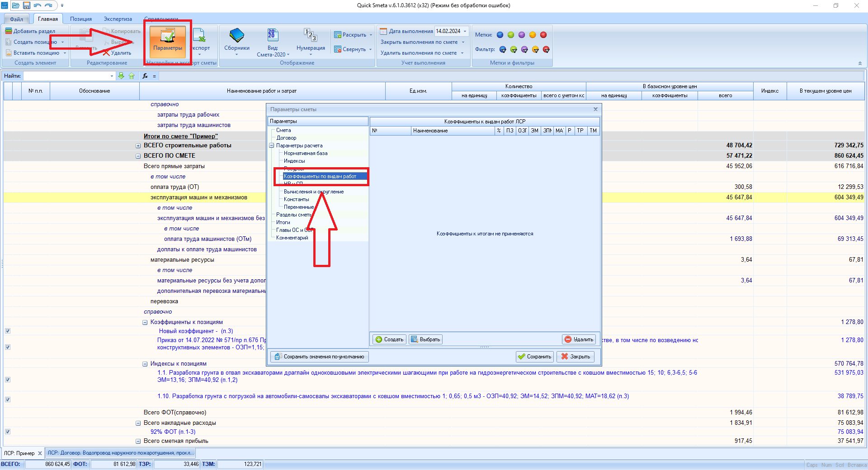The image size is (868, 470).
Task: Set green Метки marker
Action: click(x=511, y=35)
